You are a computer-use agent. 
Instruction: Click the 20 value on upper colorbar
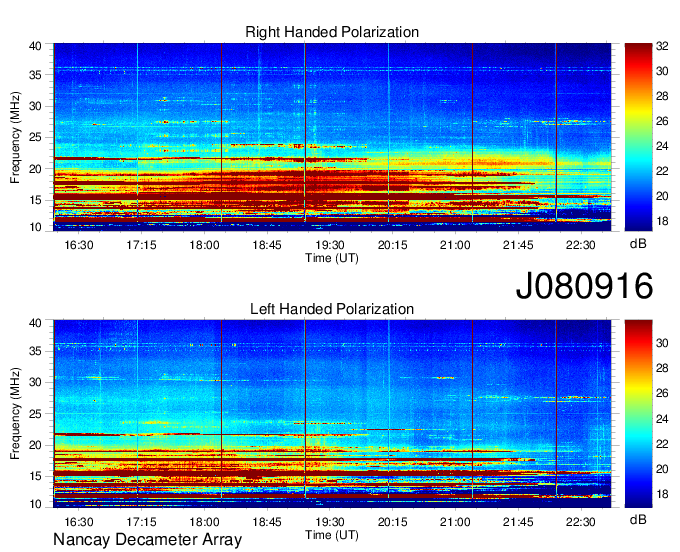click(662, 196)
